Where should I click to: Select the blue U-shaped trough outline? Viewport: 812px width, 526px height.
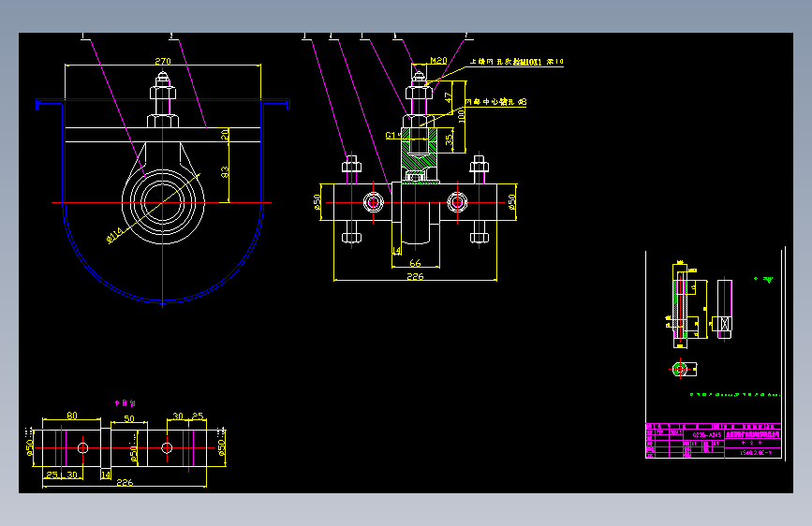pyautogui.click(x=163, y=199)
